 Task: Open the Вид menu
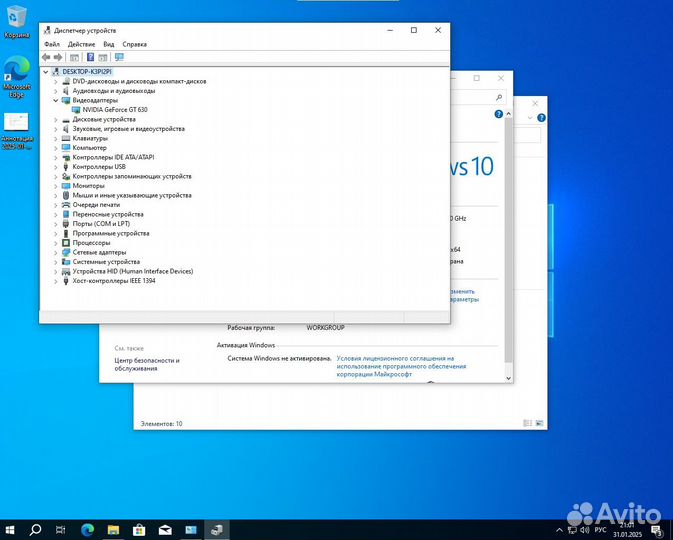click(108, 44)
